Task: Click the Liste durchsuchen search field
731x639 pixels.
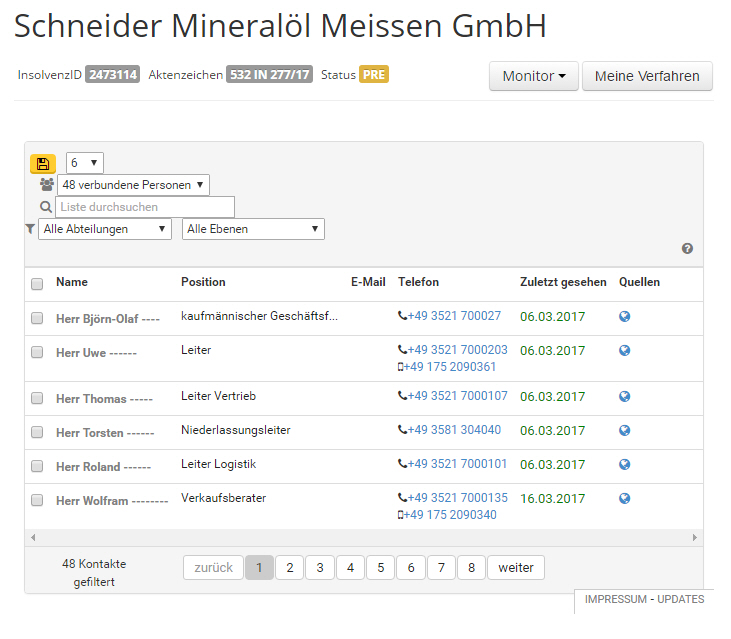Action: (145, 207)
